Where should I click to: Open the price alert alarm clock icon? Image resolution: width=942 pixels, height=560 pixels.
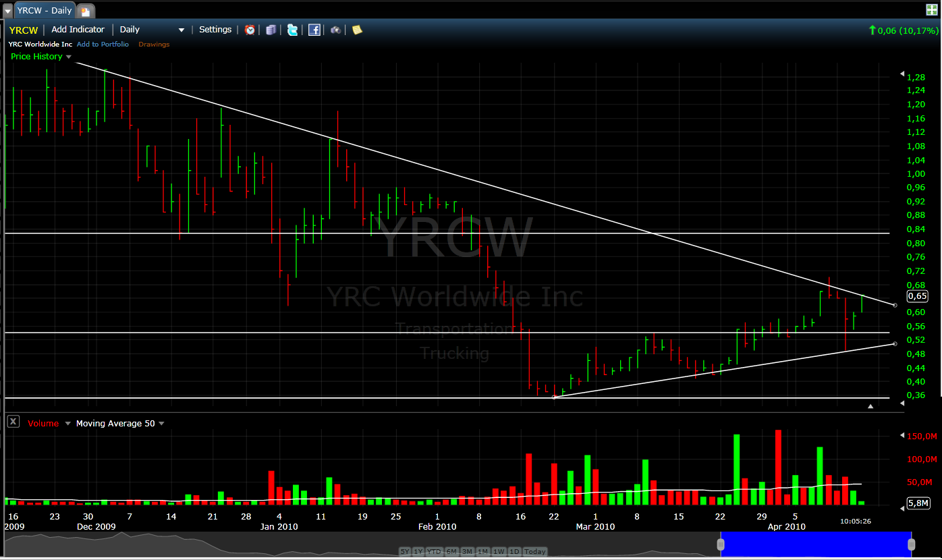click(250, 30)
